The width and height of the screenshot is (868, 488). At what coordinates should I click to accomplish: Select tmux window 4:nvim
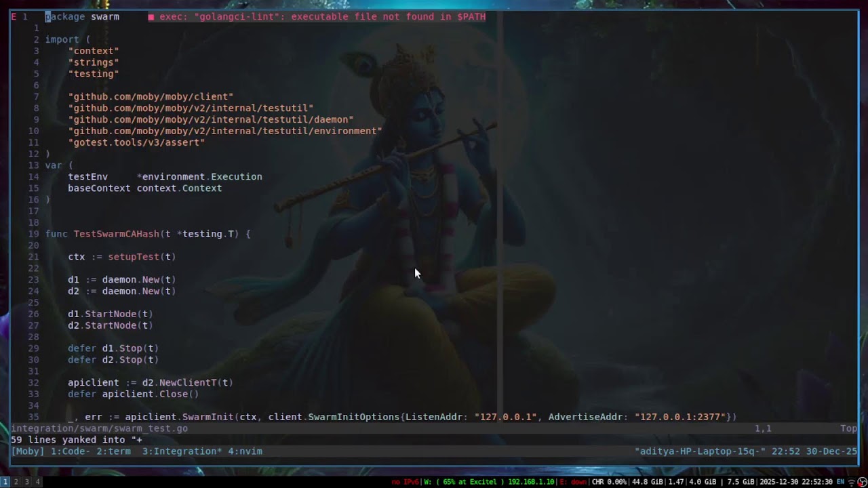pyautogui.click(x=245, y=451)
